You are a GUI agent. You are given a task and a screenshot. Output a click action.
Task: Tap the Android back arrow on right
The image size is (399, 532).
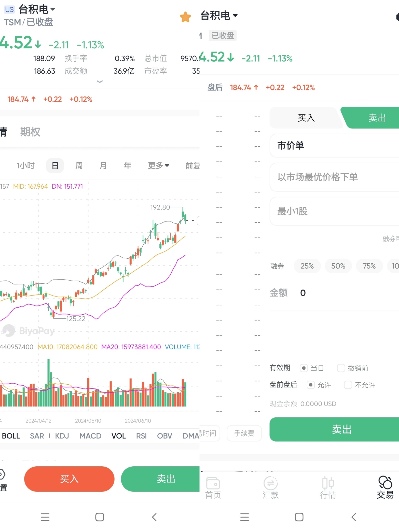click(354, 517)
